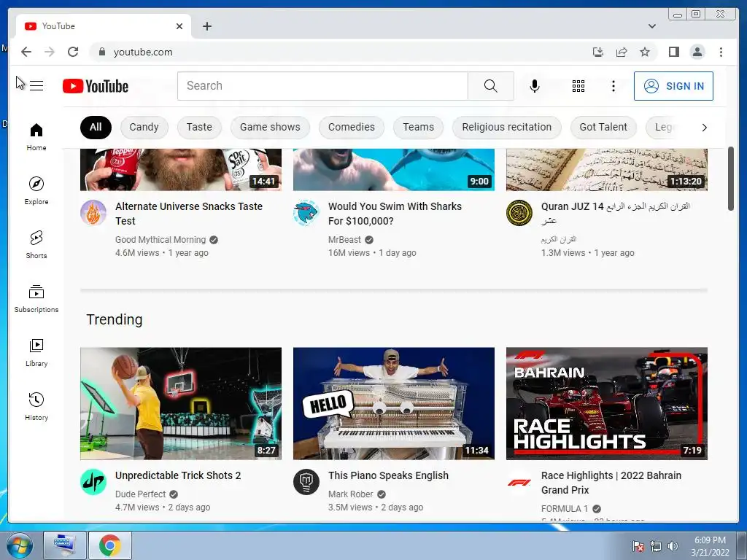
Task: Select the Taste filter chip
Action: coord(199,127)
